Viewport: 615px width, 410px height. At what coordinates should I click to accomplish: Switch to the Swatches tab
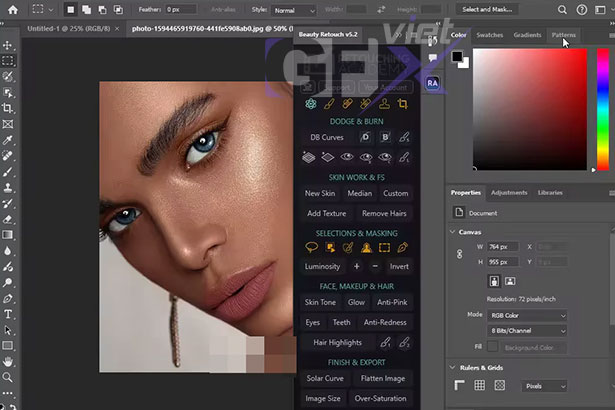point(489,35)
